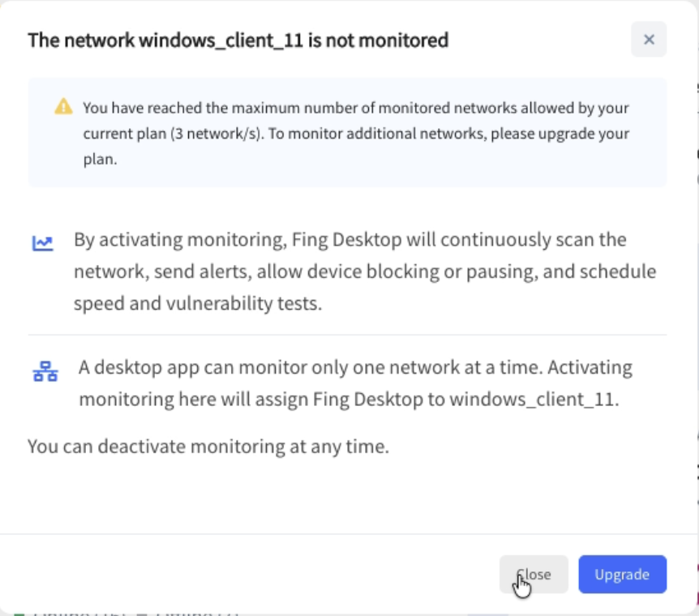Click the divider line between the info paragraphs
The height and width of the screenshot is (616, 699).
point(347,335)
